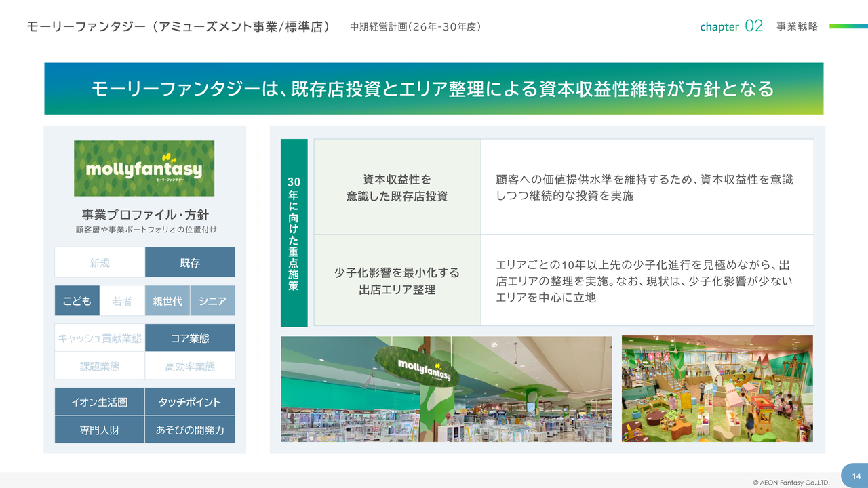Click the storefront photo with mollyfantasy sign
This screenshot has width=868, height=488.
coord(446,389)
